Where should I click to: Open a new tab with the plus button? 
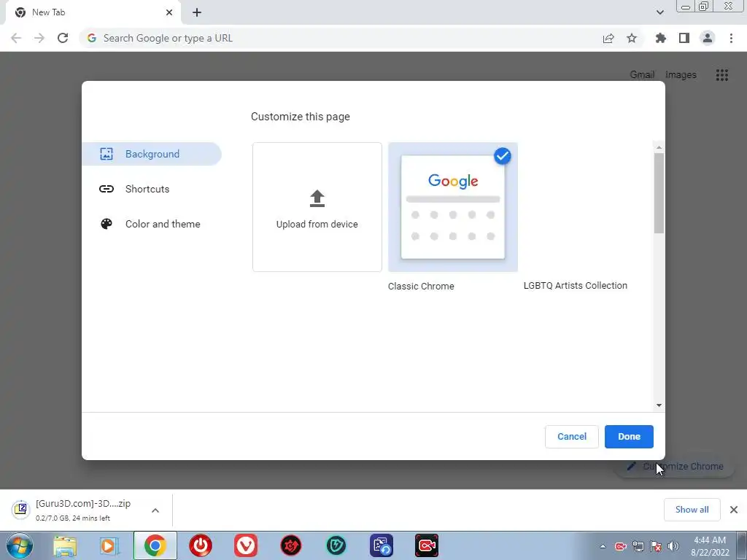pyautogui.click(x=197, y=12)
